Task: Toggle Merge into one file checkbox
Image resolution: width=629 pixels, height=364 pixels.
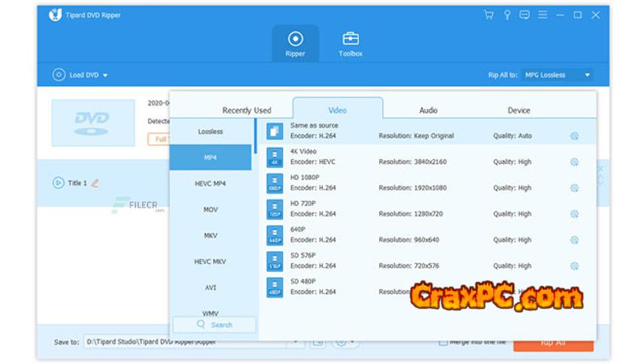Action: (443, 341)
